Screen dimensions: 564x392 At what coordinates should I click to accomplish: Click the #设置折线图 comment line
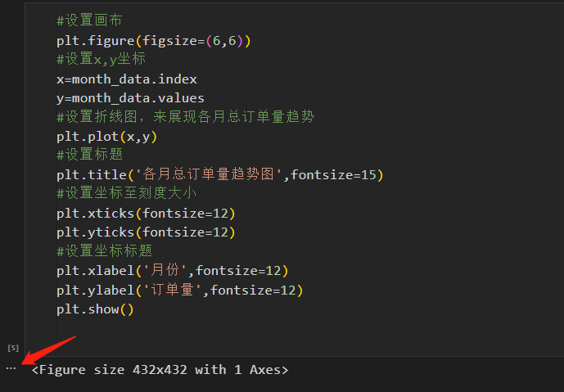coord(185,117)
